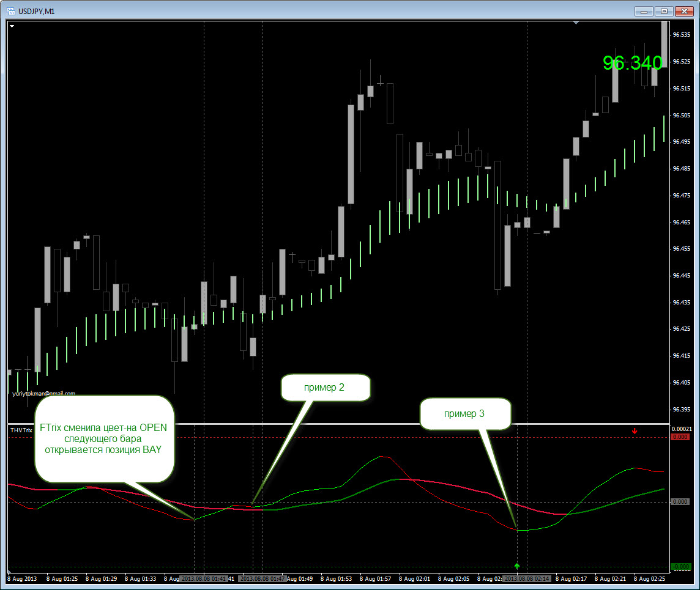Click the green -0.000 level tag
700x590 pixels.
680,567
